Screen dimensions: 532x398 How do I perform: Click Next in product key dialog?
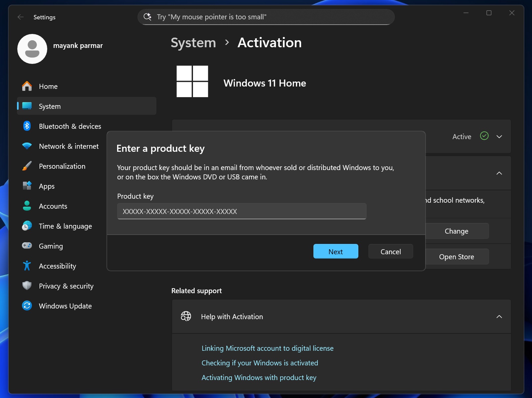(336, 251)
